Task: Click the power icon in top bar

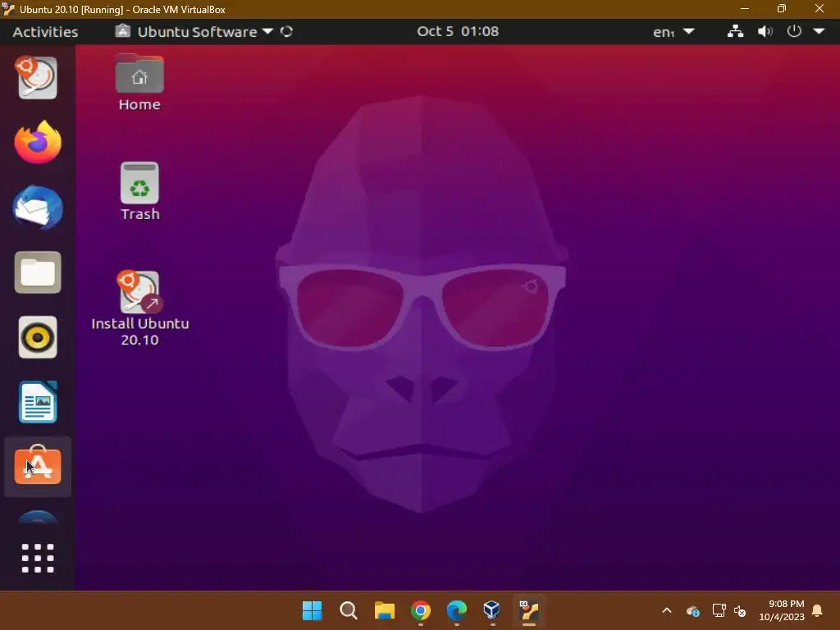Action: [794, 31]
